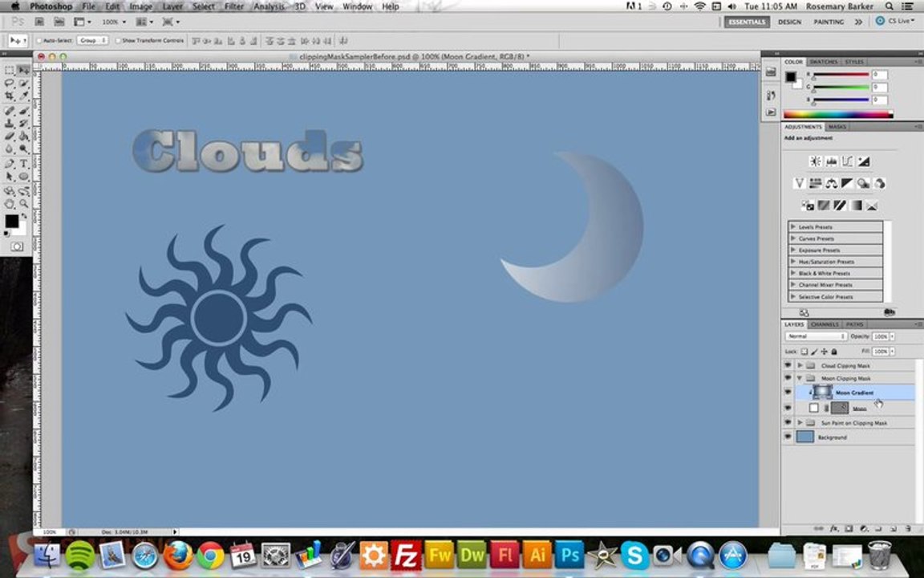Select the Lasso tool

click(10, 83)
